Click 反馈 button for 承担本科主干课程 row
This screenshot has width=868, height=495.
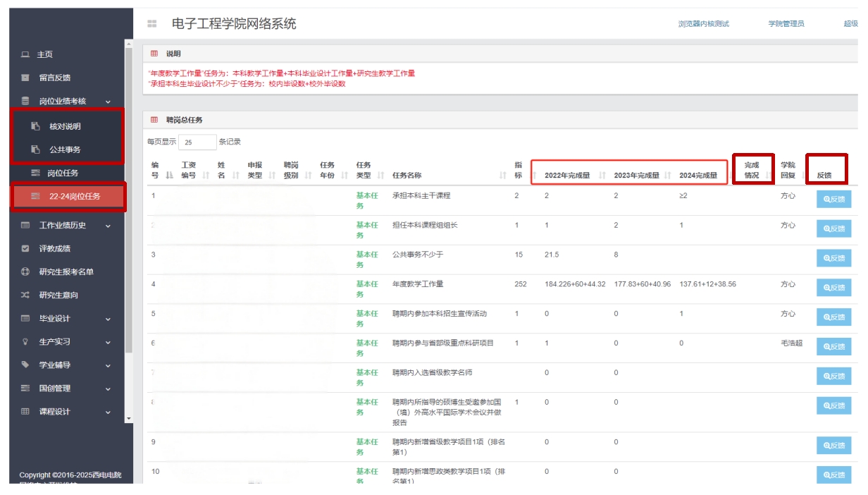pyautogui.click(x=833, y=200)
